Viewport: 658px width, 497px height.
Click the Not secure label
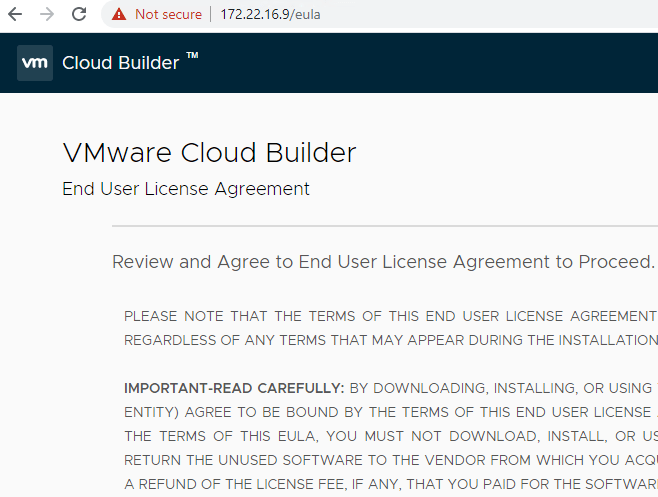(x=168, y=15)
